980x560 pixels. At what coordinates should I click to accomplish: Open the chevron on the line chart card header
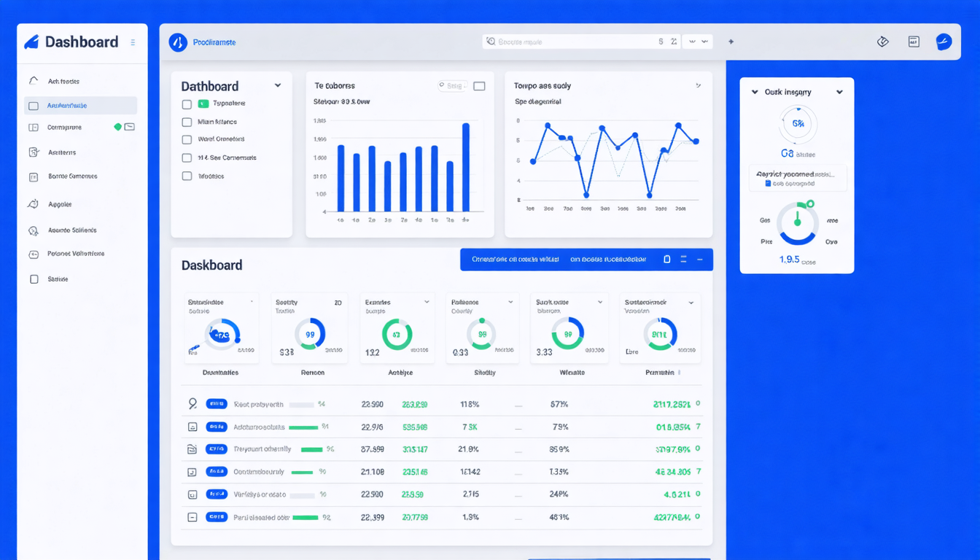click(698, 85)
